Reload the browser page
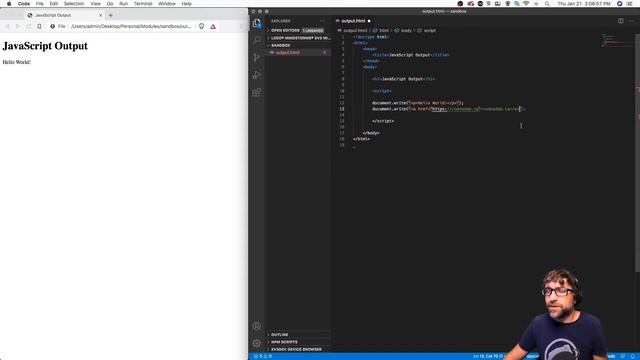Image resolution: width=640 pixels, height=360 pixels. coord(28,27)
